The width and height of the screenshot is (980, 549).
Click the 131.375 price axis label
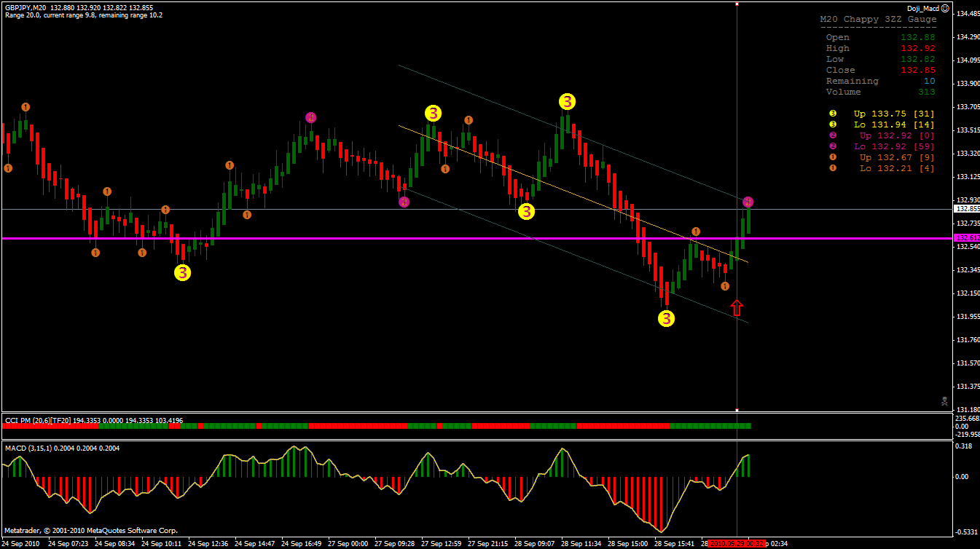pos(968,386)
